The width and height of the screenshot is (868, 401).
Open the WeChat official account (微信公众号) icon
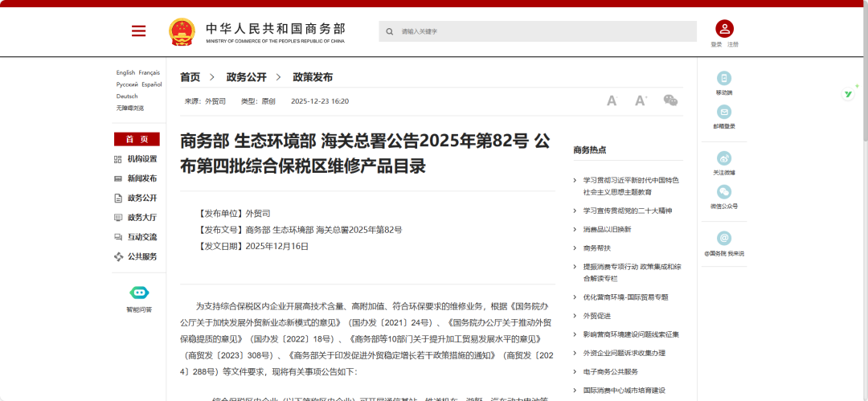(723, 191)
